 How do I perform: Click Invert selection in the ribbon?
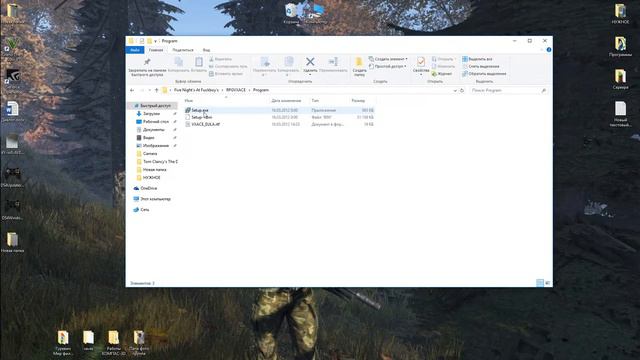[484, 74]
